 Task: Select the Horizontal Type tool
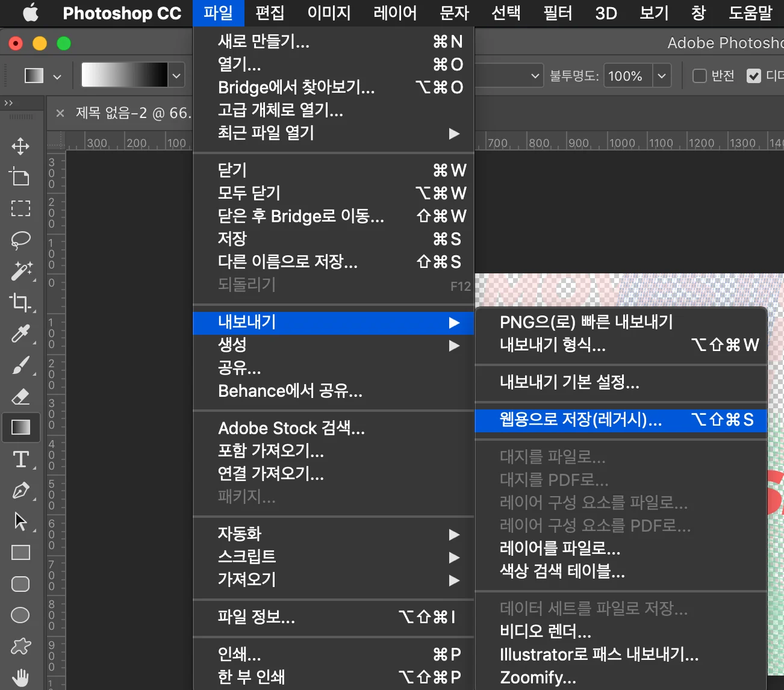click(x=20, y=459)
